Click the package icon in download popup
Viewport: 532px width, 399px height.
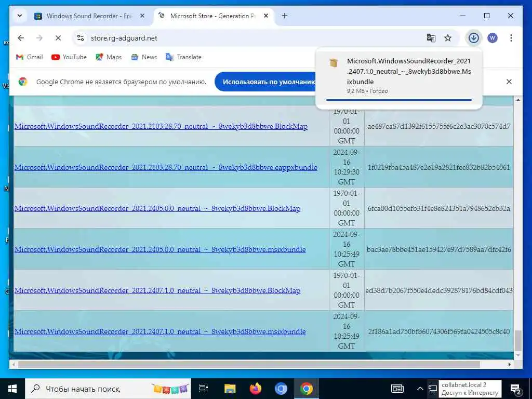click(334, 63)
